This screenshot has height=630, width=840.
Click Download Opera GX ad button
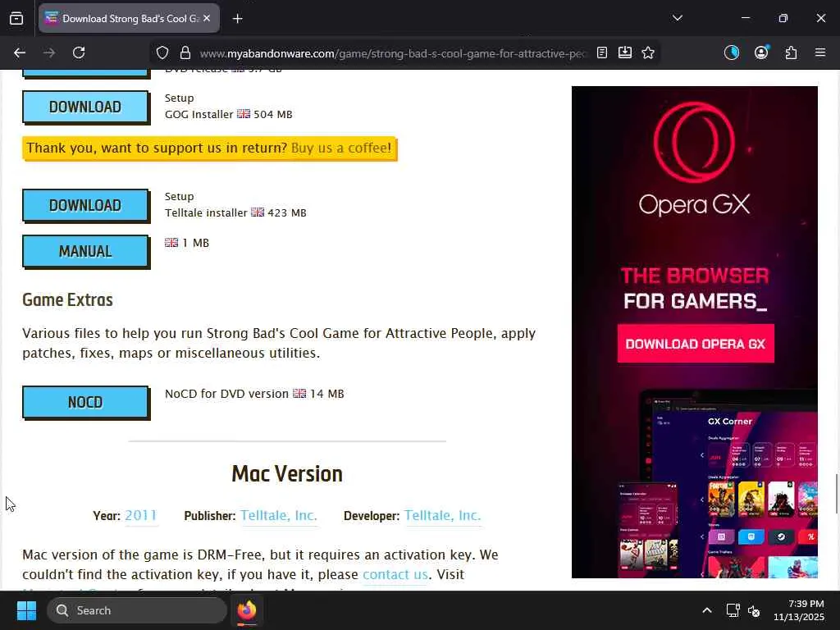pyautogui.click(x=696, y=344)
